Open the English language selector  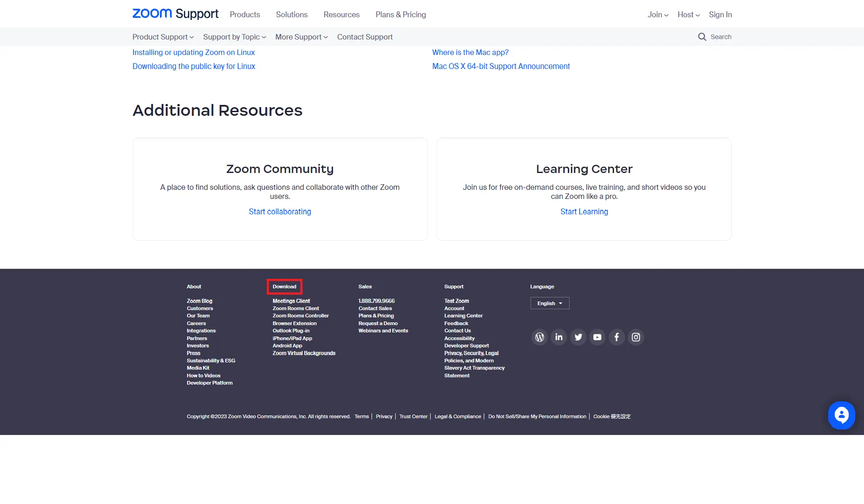point(550,303)
